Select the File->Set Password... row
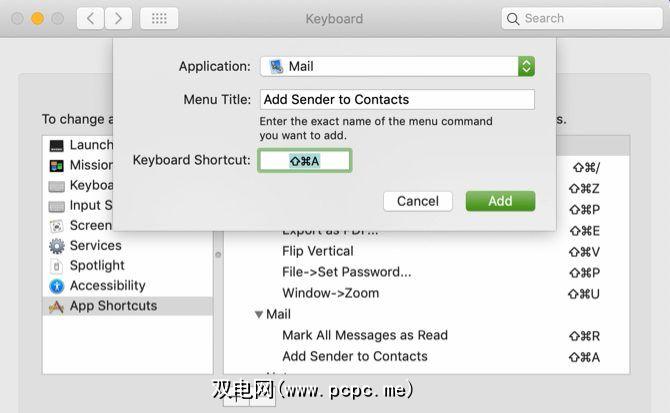This screenshot has height=413, width=670. pos(426,272)
